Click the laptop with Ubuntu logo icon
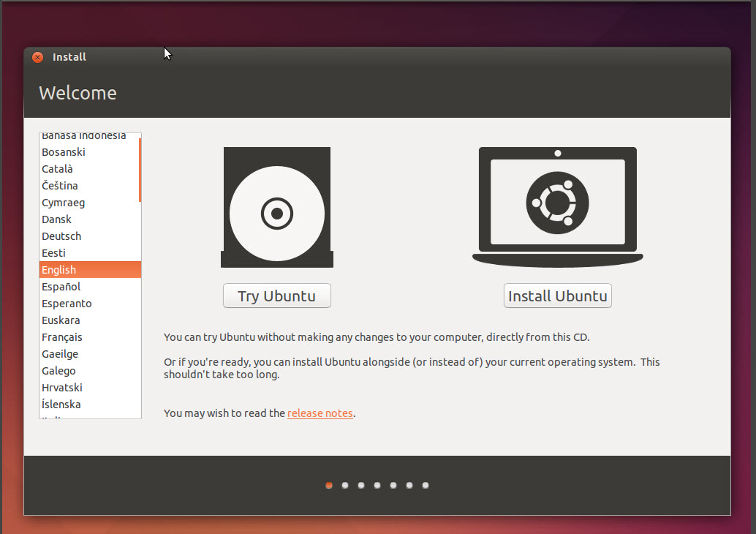 pyautogui.click(x=557, y=207)
